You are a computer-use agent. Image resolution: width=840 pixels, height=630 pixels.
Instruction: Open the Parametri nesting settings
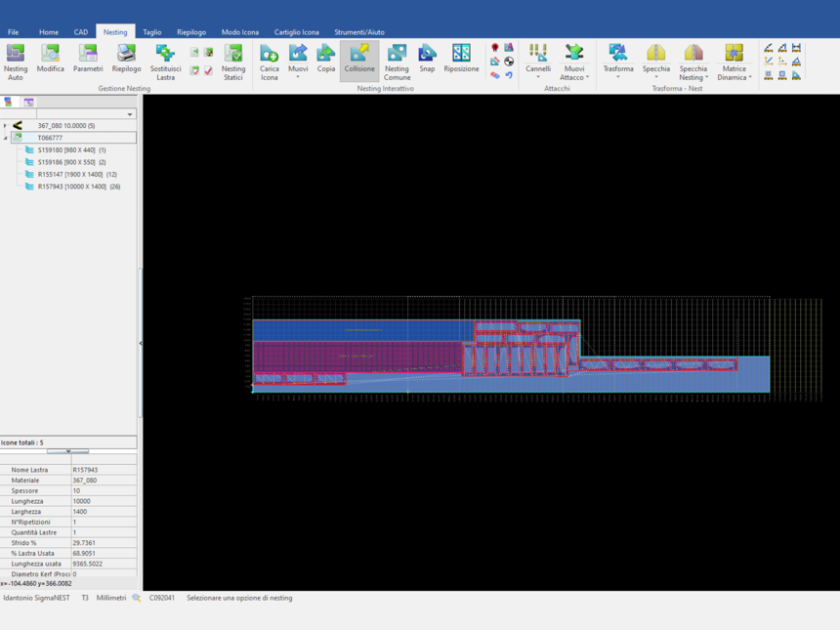pyautogui.click(x=88, y=61)
